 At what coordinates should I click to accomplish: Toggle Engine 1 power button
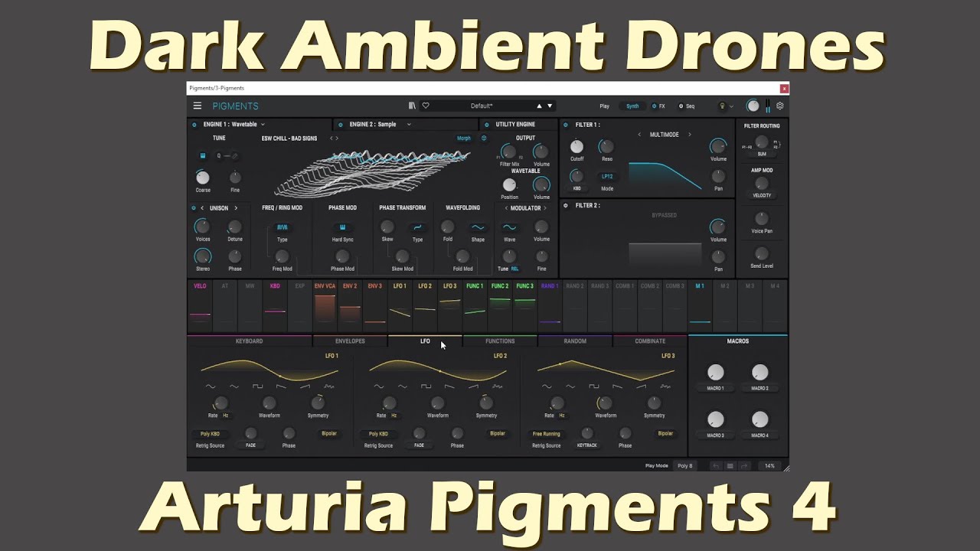point(194,124)
